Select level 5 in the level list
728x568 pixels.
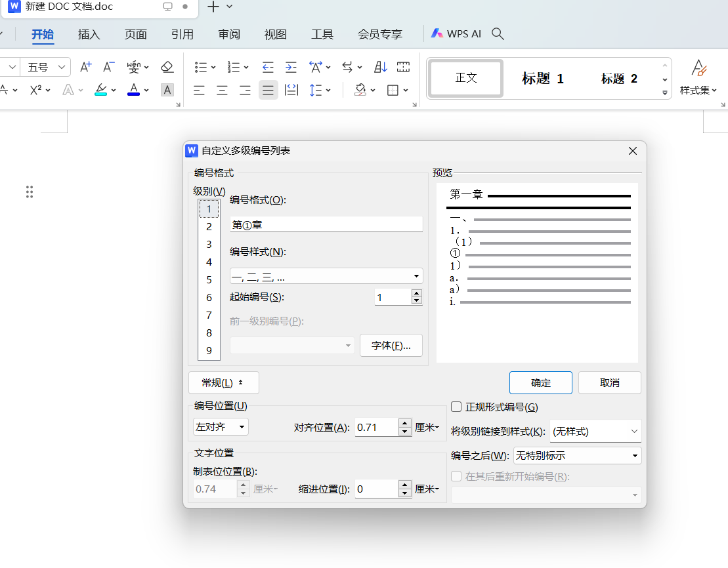(x=209, y=280)
